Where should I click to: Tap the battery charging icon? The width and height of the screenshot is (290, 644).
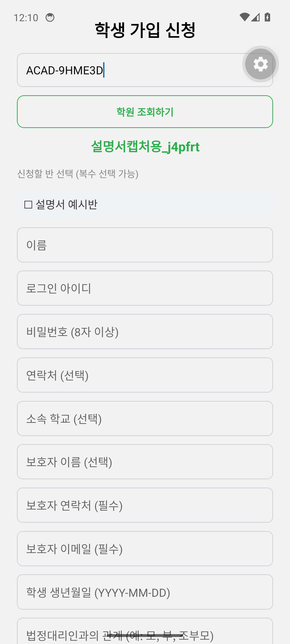pyautogui.click(x=267, y=17)
